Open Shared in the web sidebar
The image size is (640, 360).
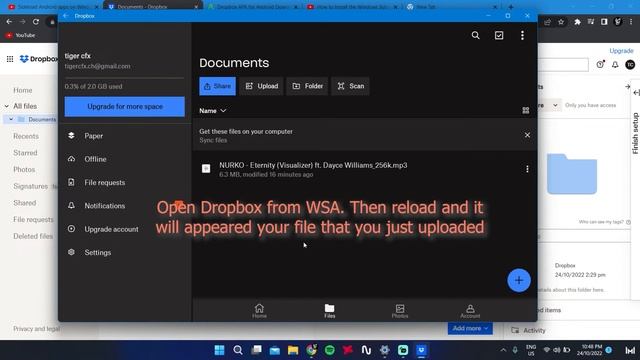24,203
